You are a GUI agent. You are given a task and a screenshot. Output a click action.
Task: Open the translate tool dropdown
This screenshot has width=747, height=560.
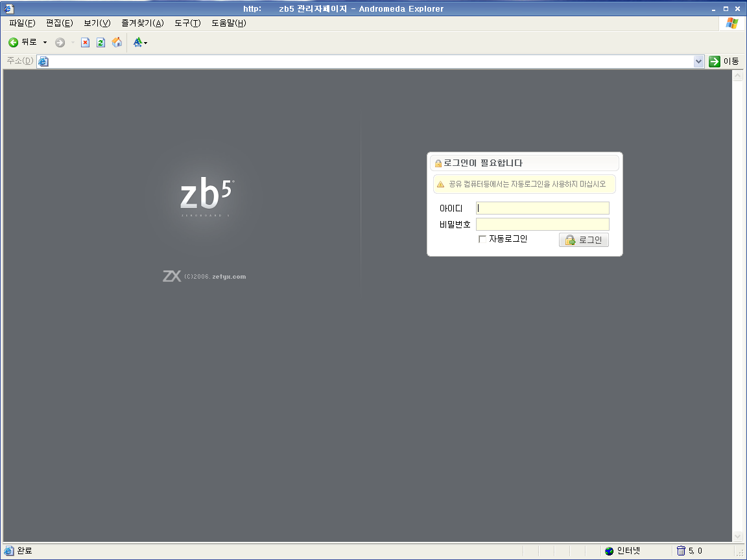(x=140, y=42)
